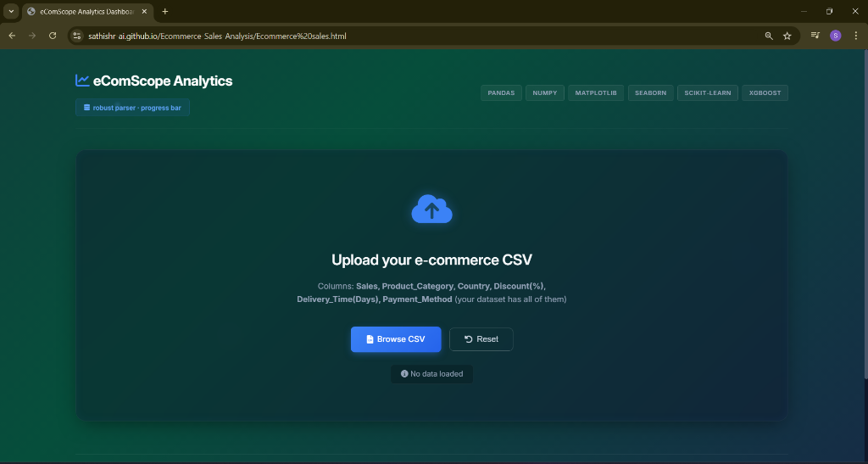Screen dimensions: 868x464
Task: Click the XGBOOST library tag
Action: [x=765, y=92]
